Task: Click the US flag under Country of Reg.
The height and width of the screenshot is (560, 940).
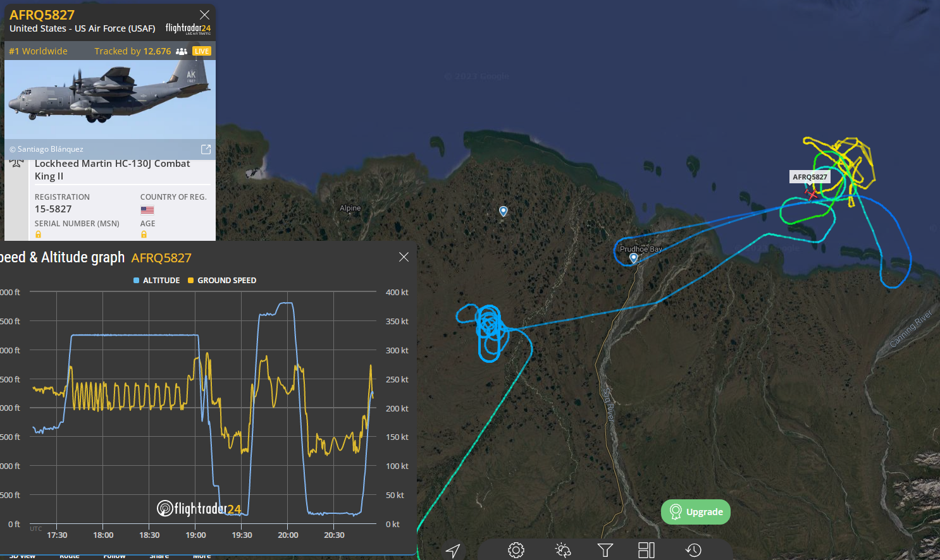Action: [147, 210]
